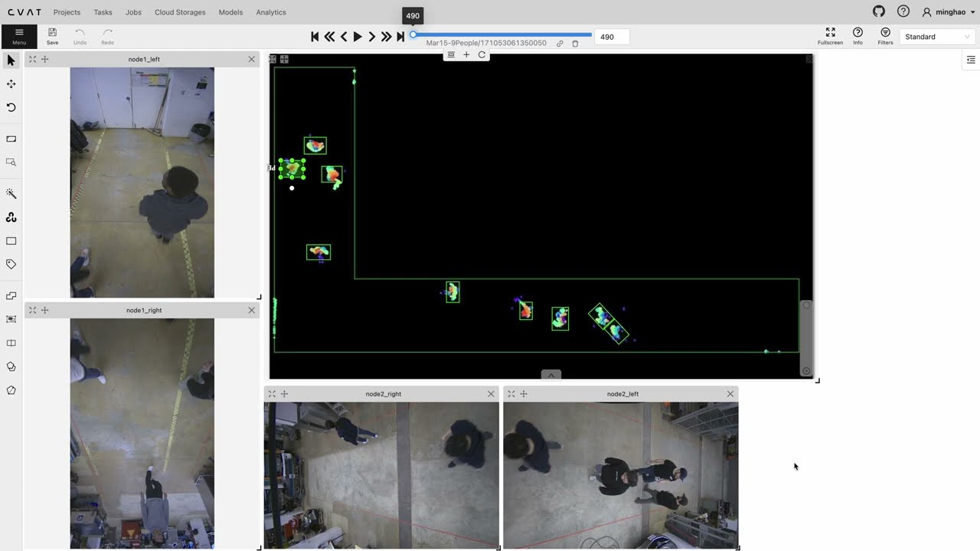Open the Analytics tab

271,12
